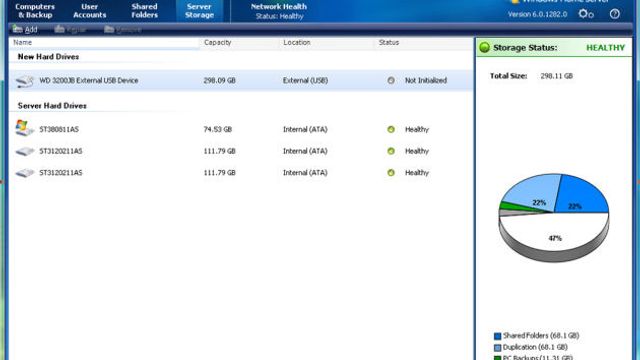
Task: Select the WD 3200JB External USB Device drive icon
Action: [24, 81]
